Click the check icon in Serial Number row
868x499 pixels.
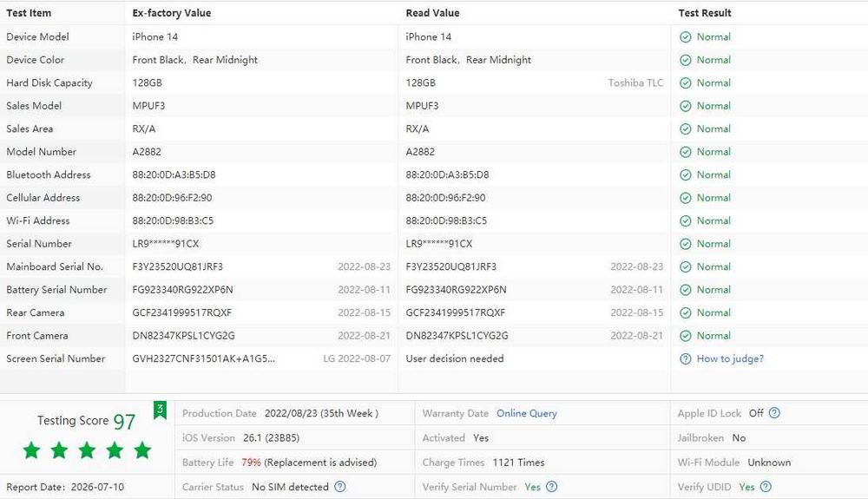(x=686, y=244)
